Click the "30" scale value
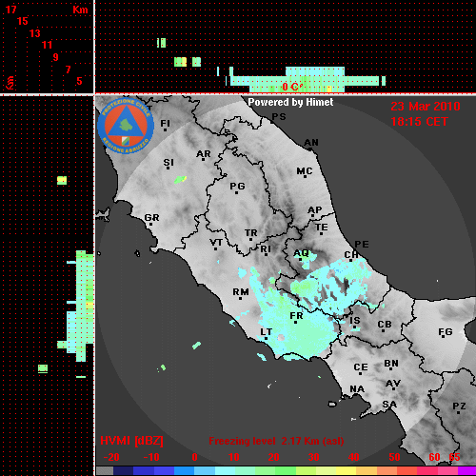Viewport: 476px width, 476px height. [x=313, y=457]
